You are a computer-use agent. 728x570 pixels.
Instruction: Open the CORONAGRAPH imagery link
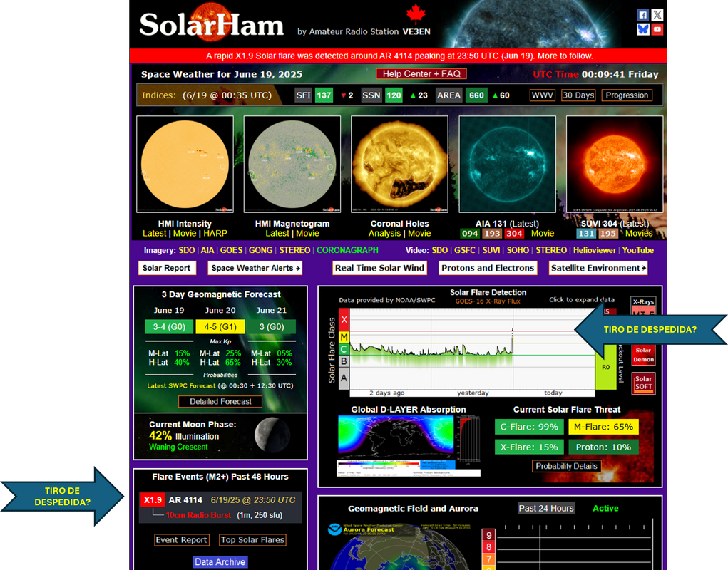click(347, 250)
